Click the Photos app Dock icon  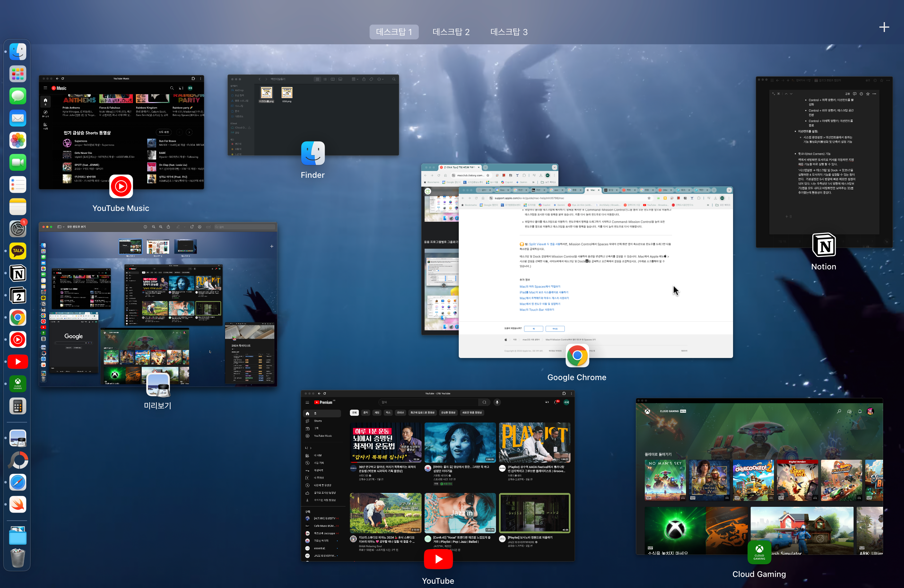coord(18,140)
